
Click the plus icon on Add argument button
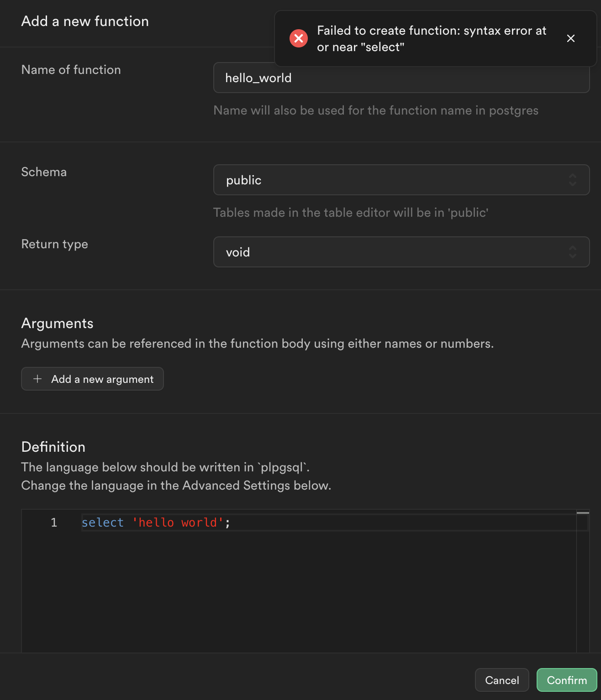[x=37, y=379]
